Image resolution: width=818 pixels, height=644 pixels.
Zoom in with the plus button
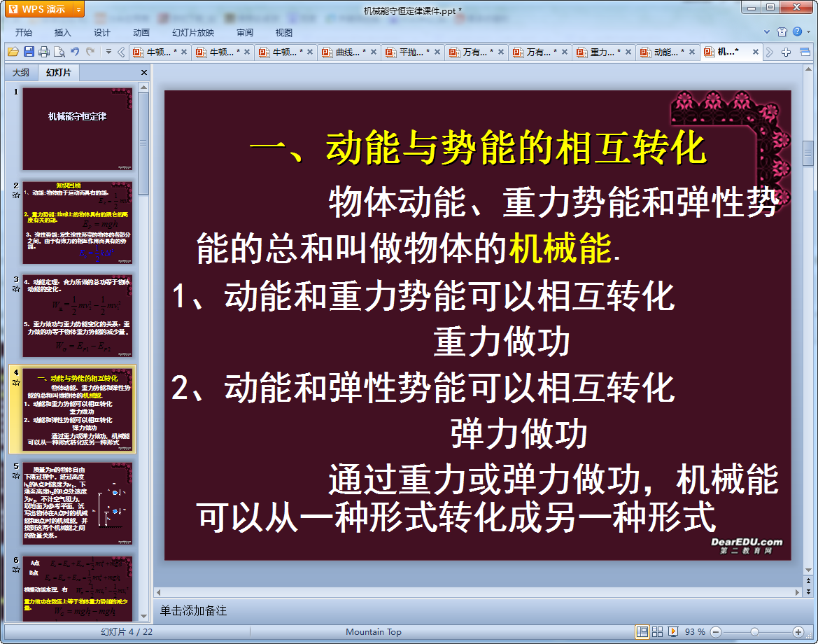tap(798, 632)
